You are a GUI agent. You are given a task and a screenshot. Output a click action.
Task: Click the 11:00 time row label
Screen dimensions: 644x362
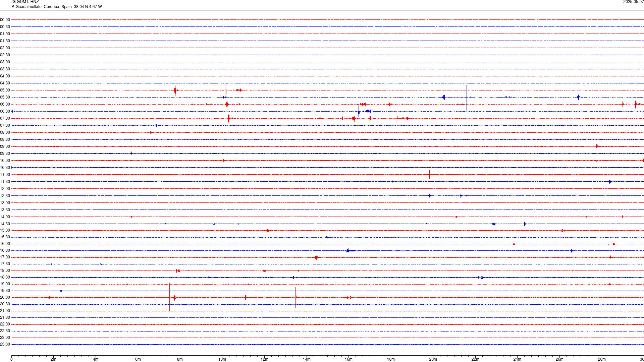[5, 175]
